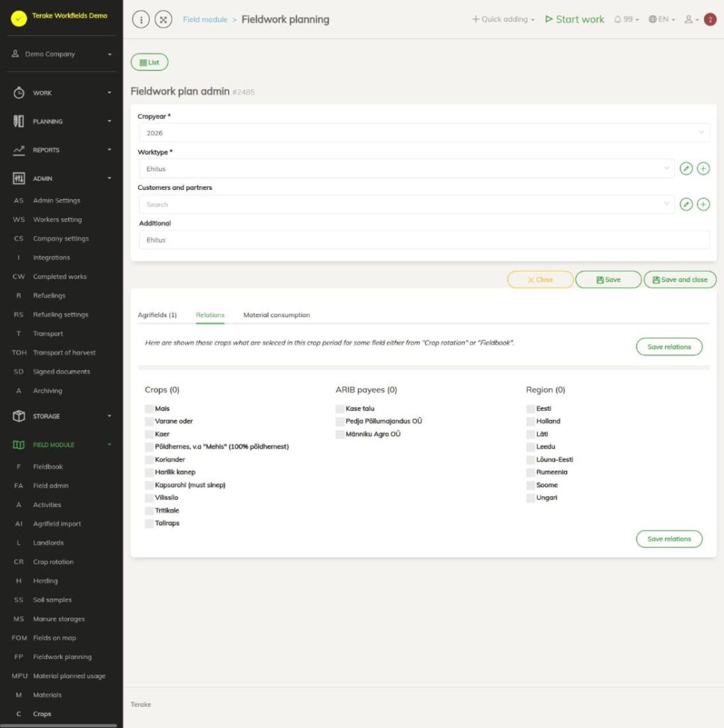The width and height of the screenshot is (724, 728).
Task: Open Fields on map menu item
Action: [x=54, y=638]
